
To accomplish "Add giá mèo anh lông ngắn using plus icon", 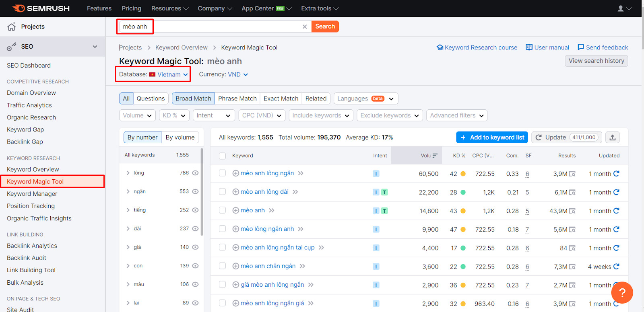I will tap(236, 285).
